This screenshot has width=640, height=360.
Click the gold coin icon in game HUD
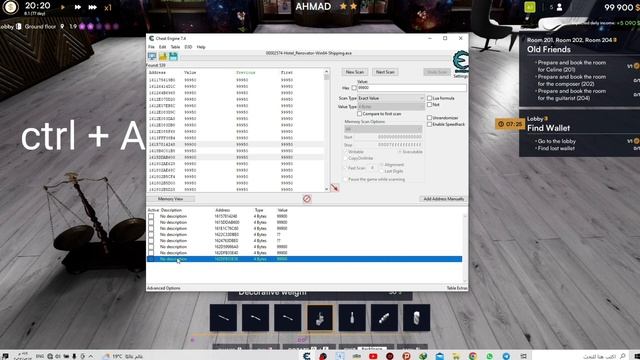[10, 7]
